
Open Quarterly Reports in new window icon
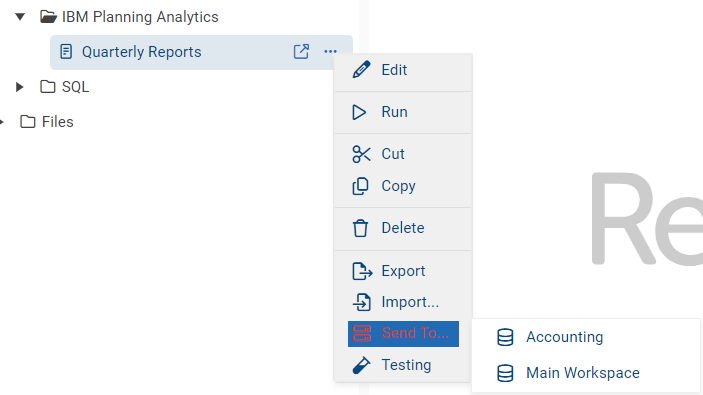pyautogui.click(x=301, y=52)
